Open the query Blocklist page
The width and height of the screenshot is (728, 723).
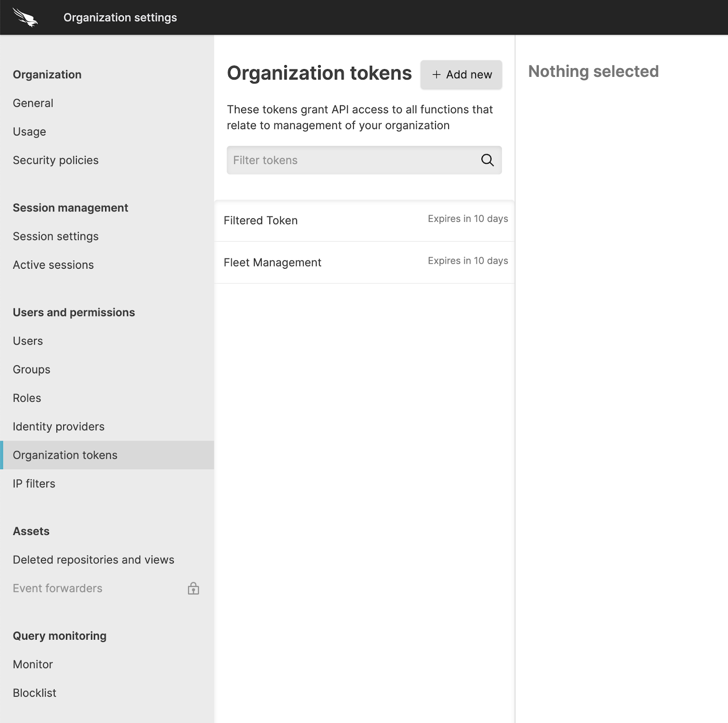(35, 693)
